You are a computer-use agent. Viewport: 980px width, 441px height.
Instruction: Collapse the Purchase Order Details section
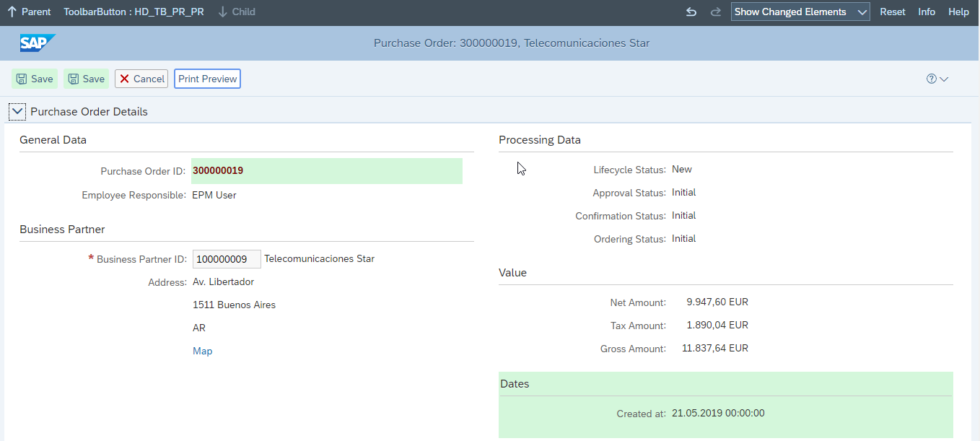(17, 111)
